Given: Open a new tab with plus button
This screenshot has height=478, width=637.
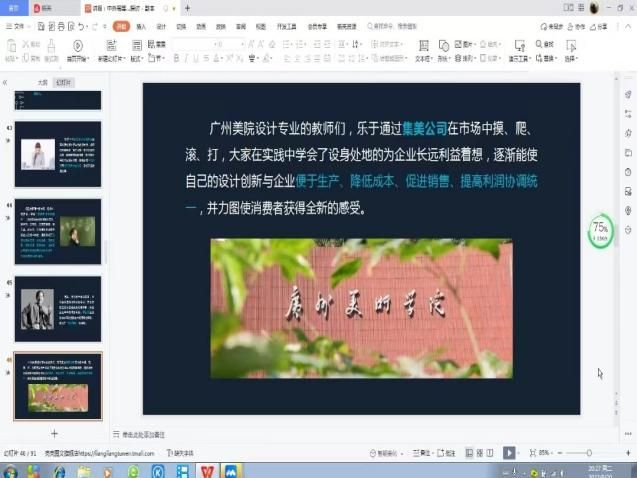Looking at the screenshot, I should (x=187, y=8).
